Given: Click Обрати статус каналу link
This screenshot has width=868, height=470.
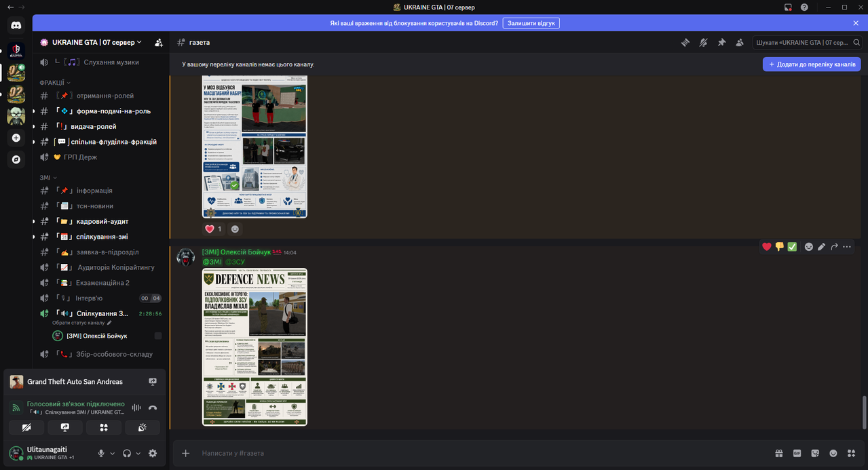Looking at the screenshot, I should [x=81, y=323].
